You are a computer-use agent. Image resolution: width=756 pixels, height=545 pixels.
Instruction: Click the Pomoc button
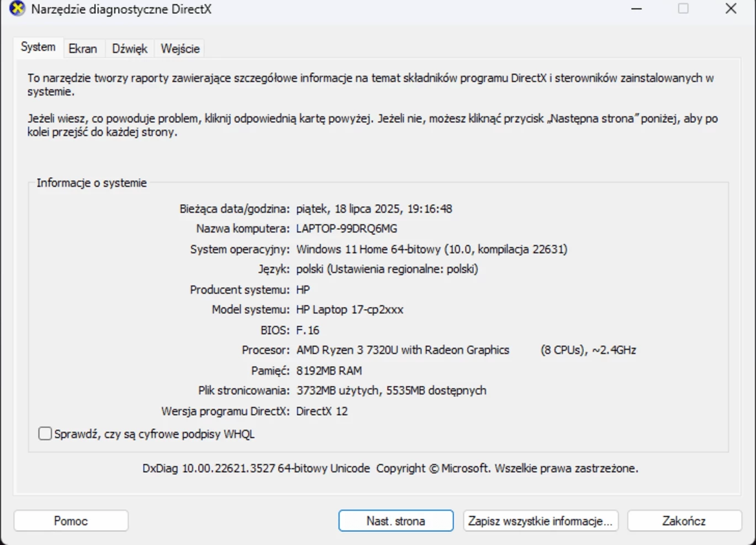(71, 521)
